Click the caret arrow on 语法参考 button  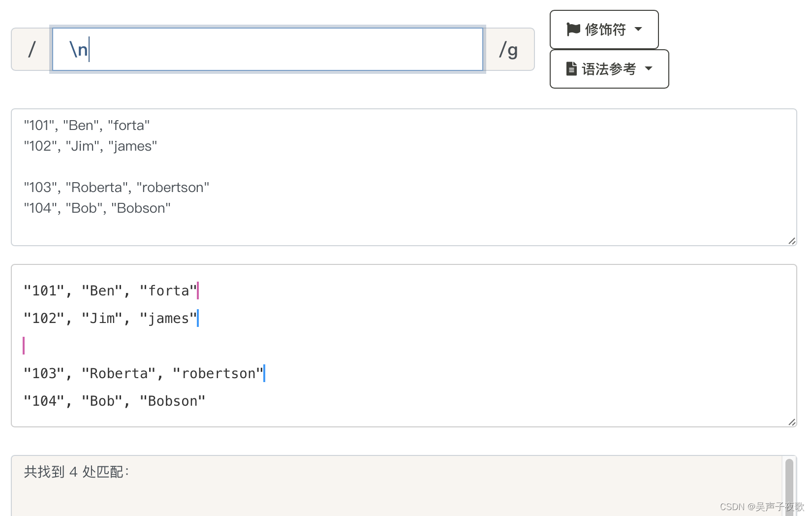[649, 68]
